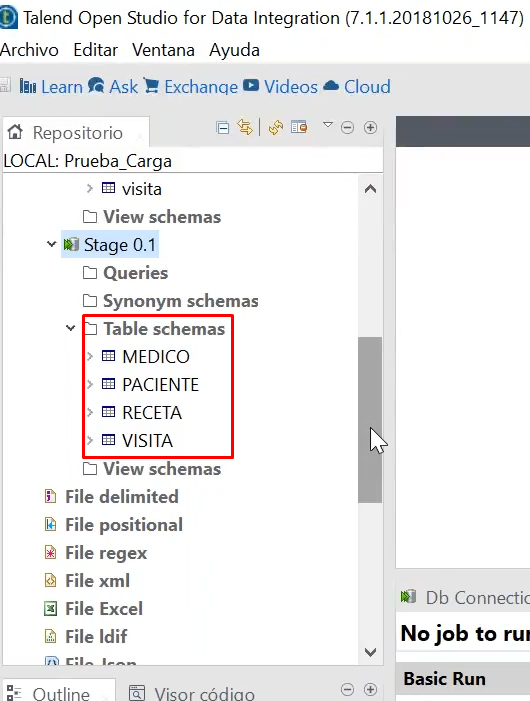This screenshot has height=701, width=530.
Task: Expand the MEDICO table
Action: coord(90,356)
